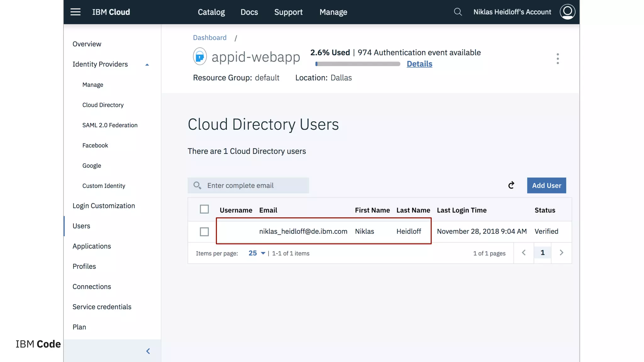Open the Manage top navigation menu
The image size is (644, 362).
click(x=333, y=12)
